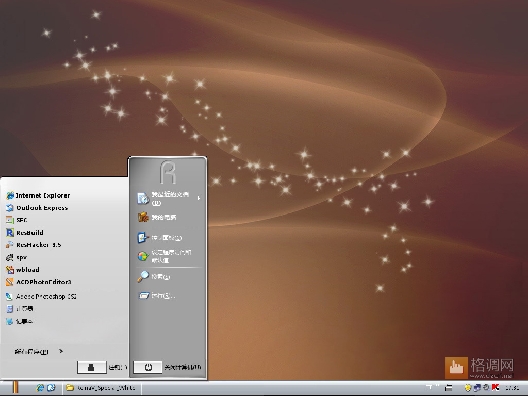
Task: Click the system clock in the tray
Action: [x=512, y=388]
